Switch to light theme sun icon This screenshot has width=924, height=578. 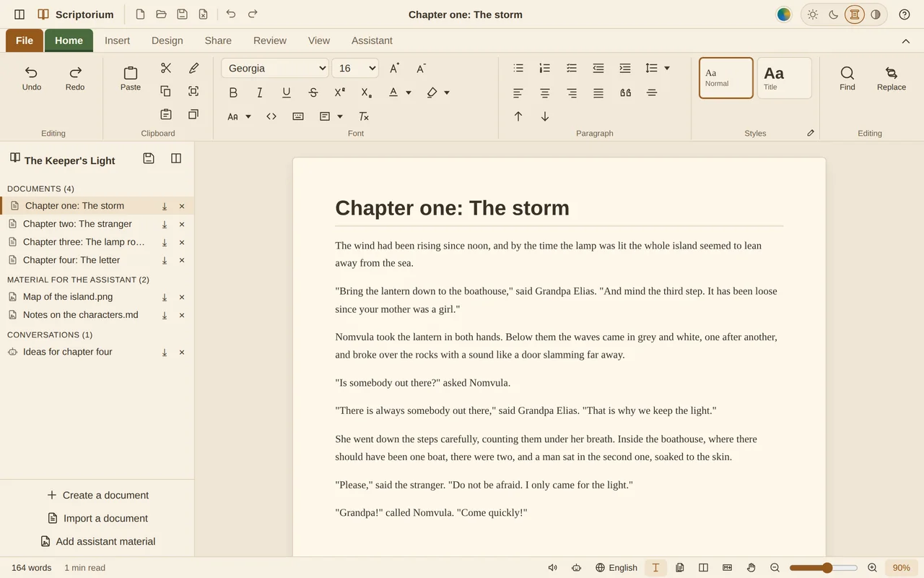tap(813, 14)
